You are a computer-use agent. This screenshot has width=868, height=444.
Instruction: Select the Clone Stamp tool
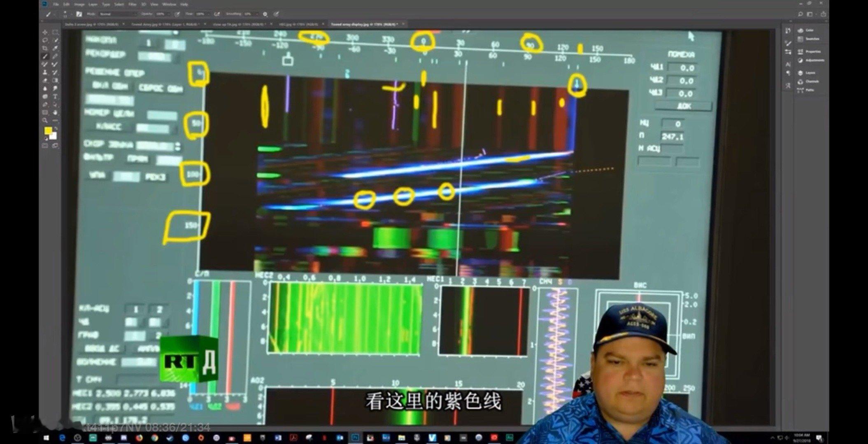coord(44,72)
